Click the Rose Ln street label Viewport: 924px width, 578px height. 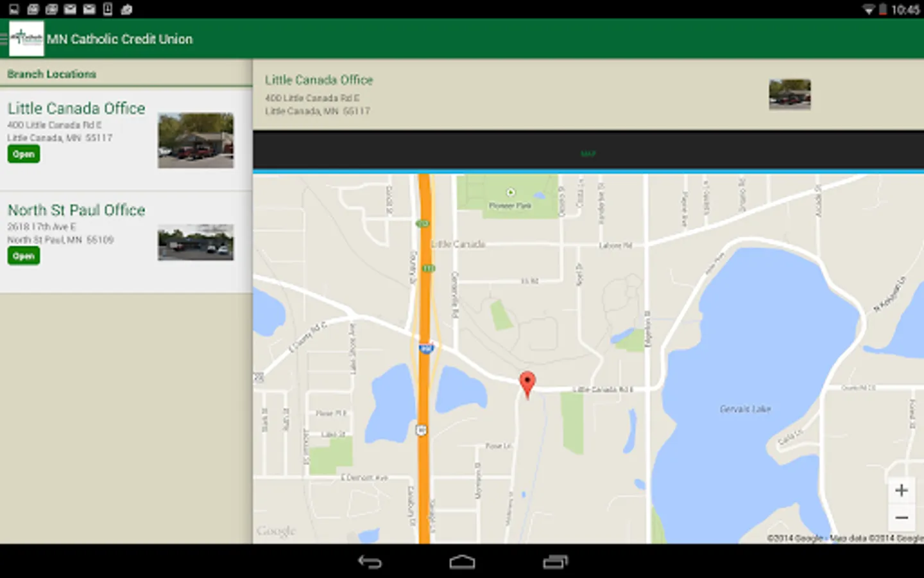498,445
